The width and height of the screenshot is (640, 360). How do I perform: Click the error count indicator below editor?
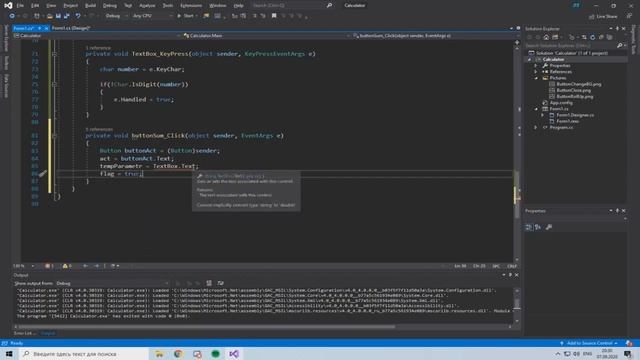point(49,266)
